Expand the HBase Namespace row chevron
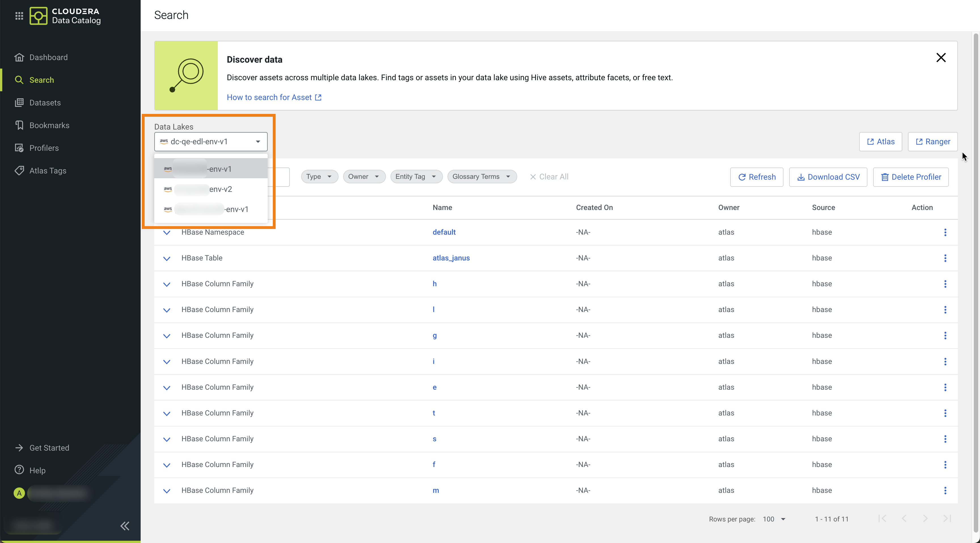Screen dimensions: 980x543 tap(167, 233)
